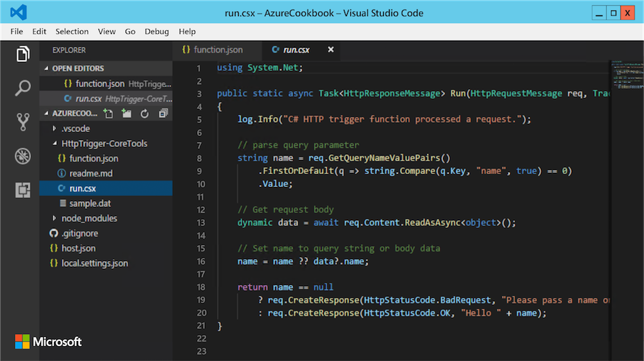The height and width of the screenshot is (361, 644).
Task: Click the braces icon beside host.json
Action: (54, 248)
